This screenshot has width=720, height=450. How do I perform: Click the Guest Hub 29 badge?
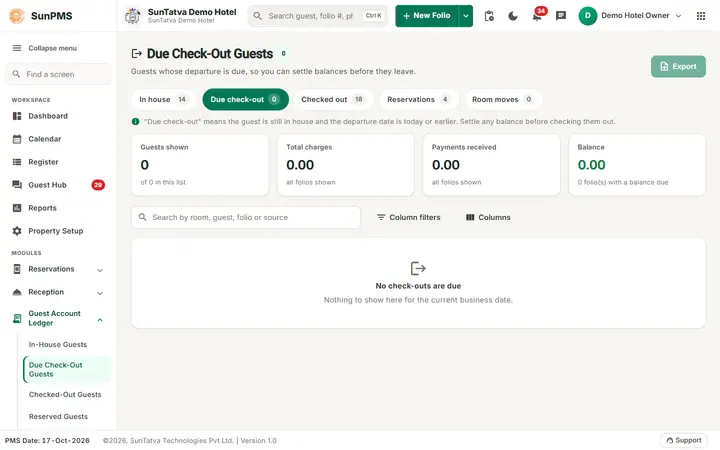[98, 185]
